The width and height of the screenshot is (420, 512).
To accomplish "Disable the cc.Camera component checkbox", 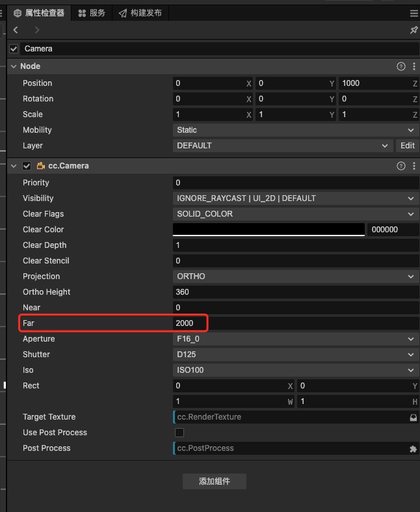I will (27, 166).
